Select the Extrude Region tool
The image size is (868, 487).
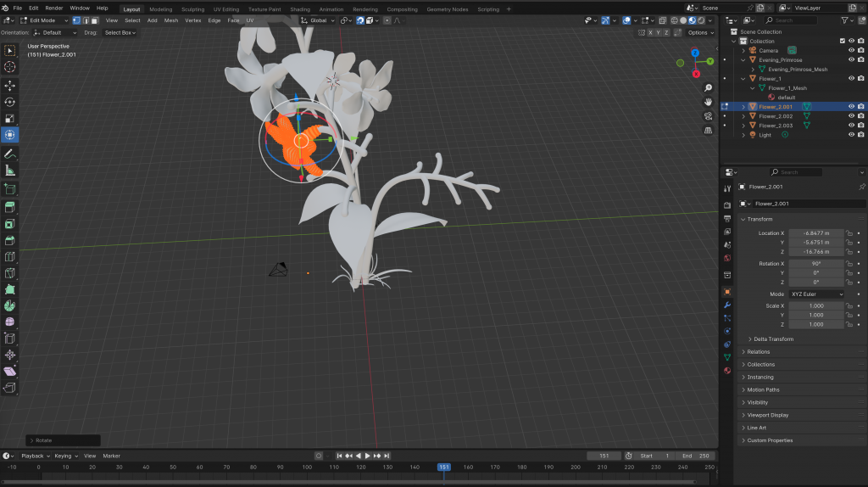[x=10, y=207]
